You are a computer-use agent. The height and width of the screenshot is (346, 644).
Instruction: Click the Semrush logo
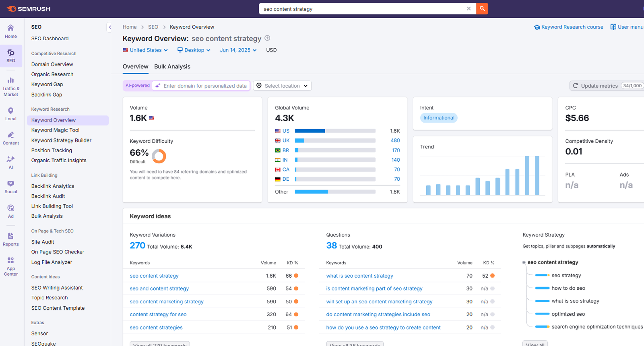[28, 9]
